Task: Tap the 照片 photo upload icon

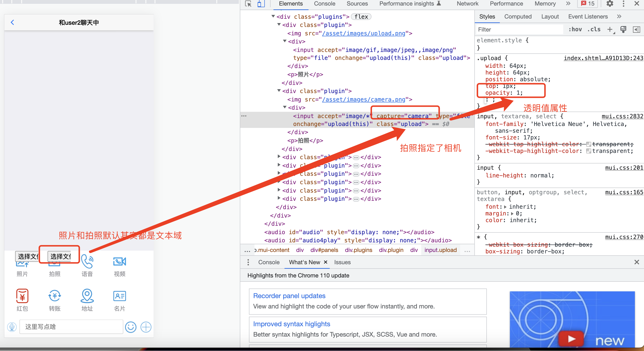Action: (x=22, y=263)
